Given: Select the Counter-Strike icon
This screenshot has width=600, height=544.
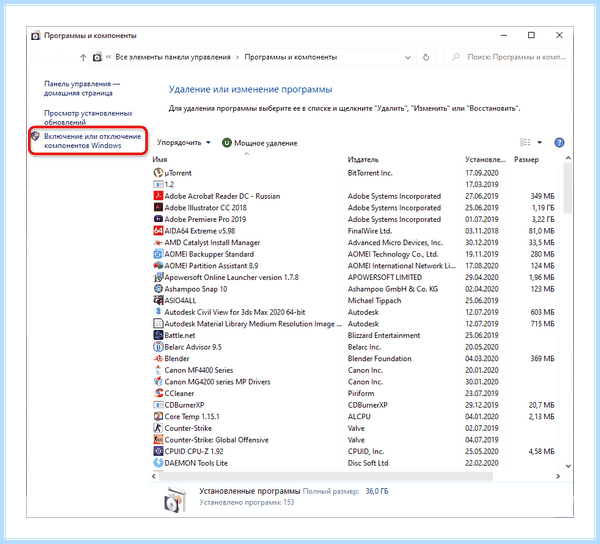Looking at the screenshot, I should coord(158,428).
